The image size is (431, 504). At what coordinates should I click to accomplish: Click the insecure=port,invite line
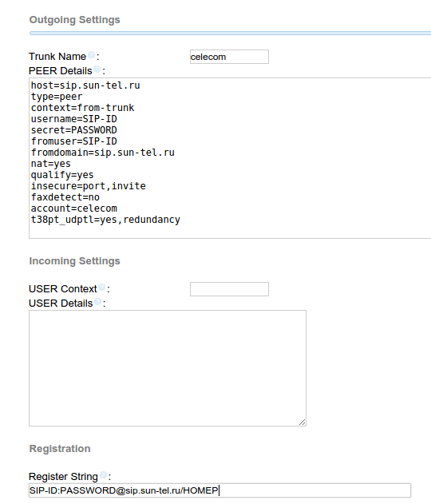point(89,186)
